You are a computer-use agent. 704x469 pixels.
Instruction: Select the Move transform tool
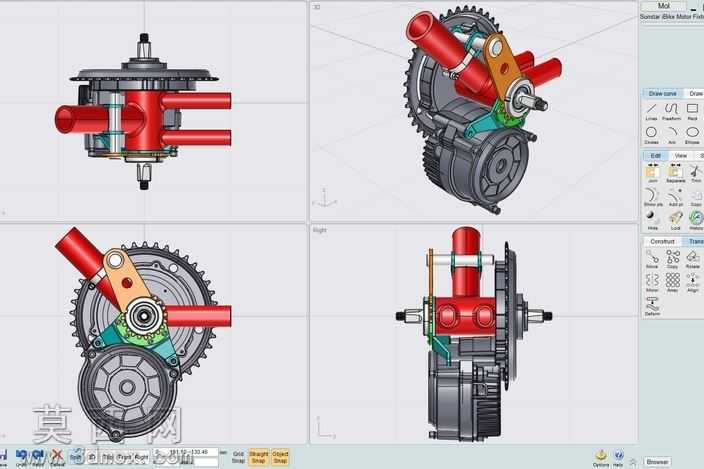point(652,259)
